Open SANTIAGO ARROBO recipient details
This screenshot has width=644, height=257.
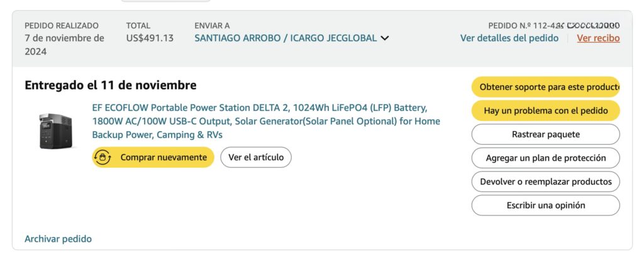(286, 38)
